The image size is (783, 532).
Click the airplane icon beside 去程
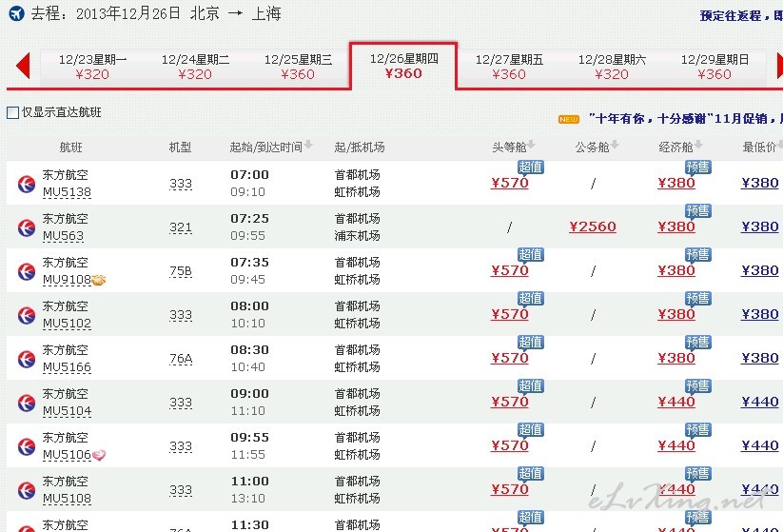point(16,13)
